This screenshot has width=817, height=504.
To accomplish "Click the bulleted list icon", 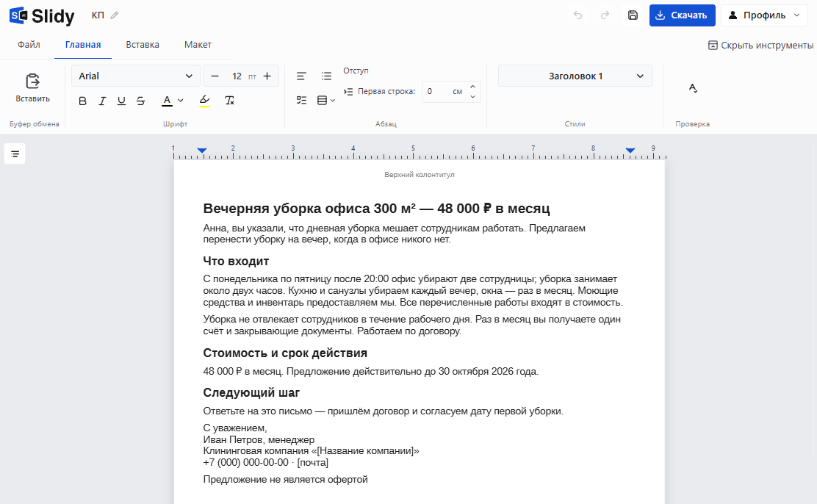I will coord(326,76).
